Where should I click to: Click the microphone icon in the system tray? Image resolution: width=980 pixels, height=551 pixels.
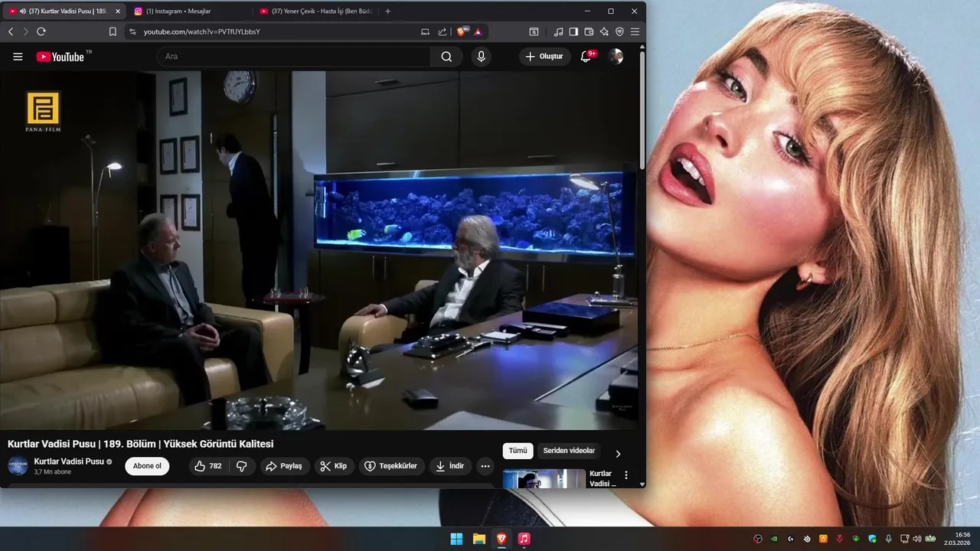point(889,539)
